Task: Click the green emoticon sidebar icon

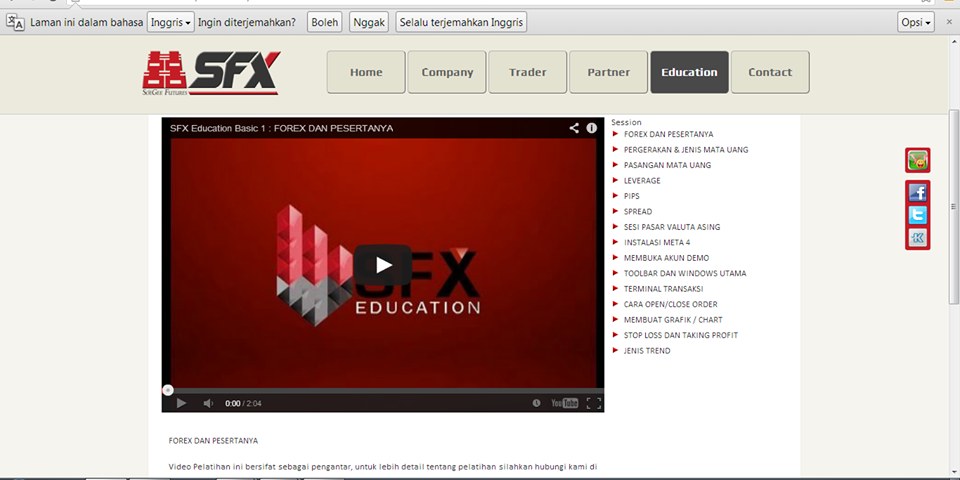Action: click(918, 160)
